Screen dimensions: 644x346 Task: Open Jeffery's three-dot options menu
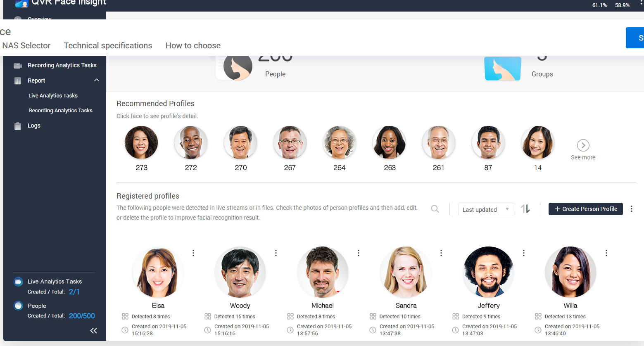tap(523, 253)
